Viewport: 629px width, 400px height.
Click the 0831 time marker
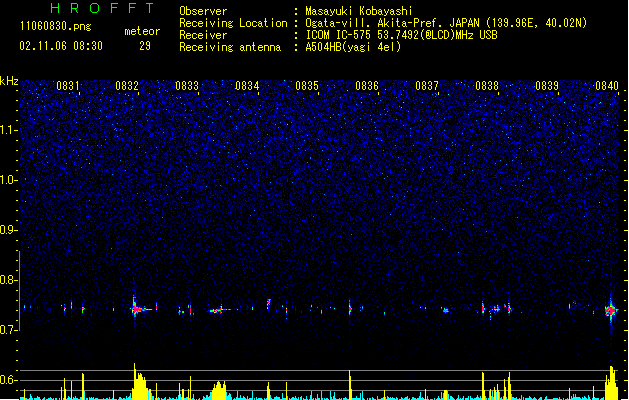click(68, 86)
